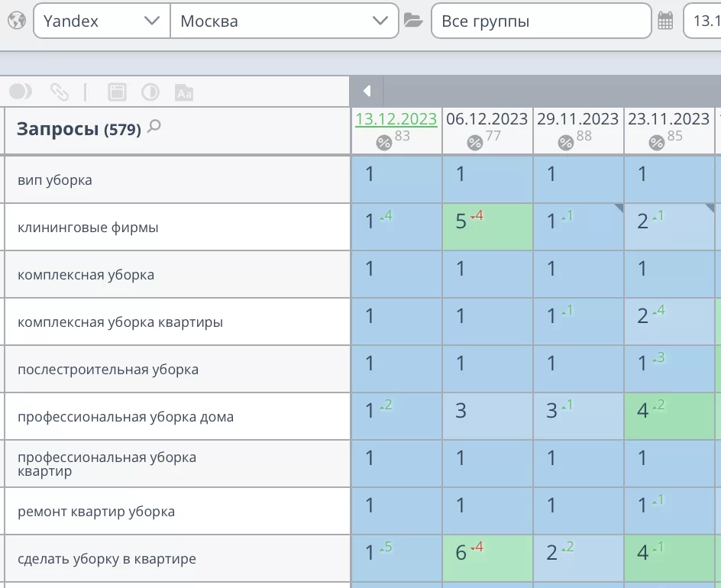Click the globe icon beside the Yandex selector

(x=15, y=21)
